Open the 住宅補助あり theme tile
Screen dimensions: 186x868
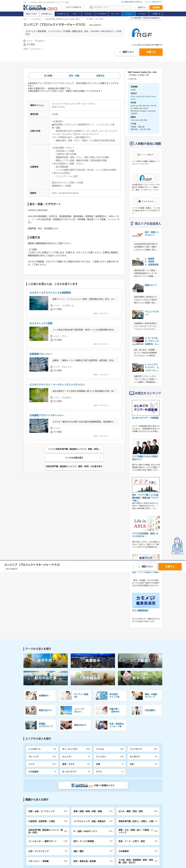[x=93, y=678]
